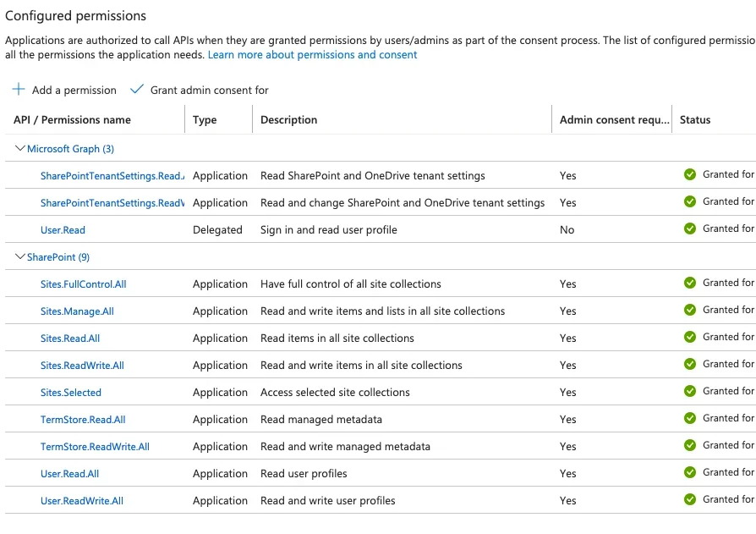Image resolution: width=756 pixels, height=534 pixels.
Task: Click green granted icon for Sites.Manage.All row
Action: tap(690, 310)
